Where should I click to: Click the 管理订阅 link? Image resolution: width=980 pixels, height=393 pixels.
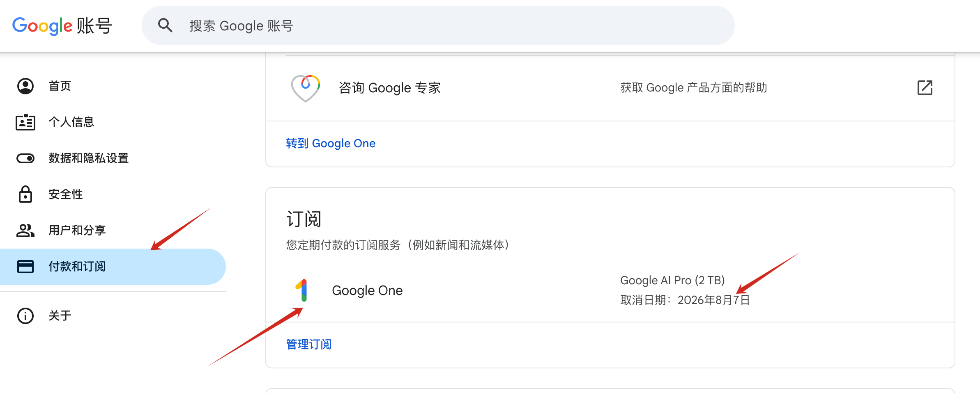[309, 345]
